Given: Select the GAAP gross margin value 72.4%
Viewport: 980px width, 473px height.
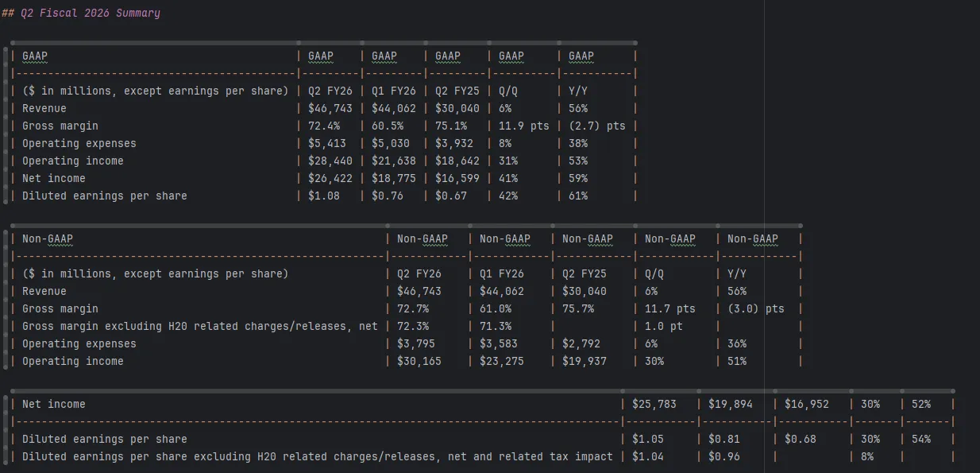Looking at the screenshot, I should 324,126.
